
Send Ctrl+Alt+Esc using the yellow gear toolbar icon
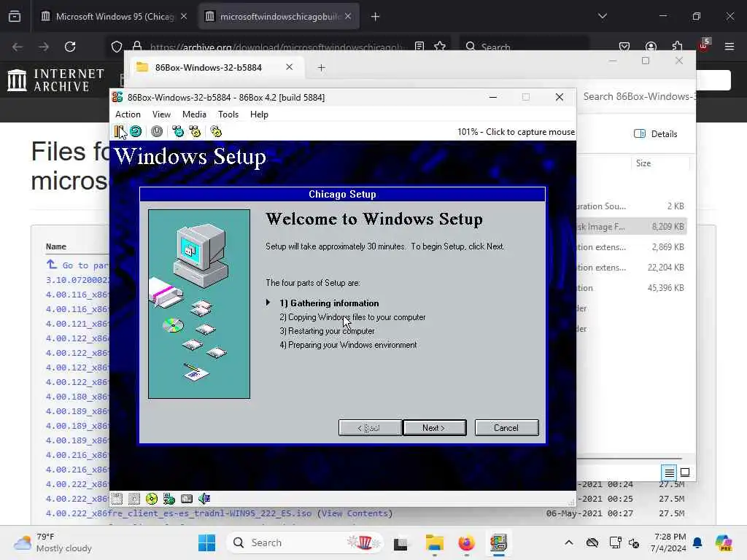point(195,131)
